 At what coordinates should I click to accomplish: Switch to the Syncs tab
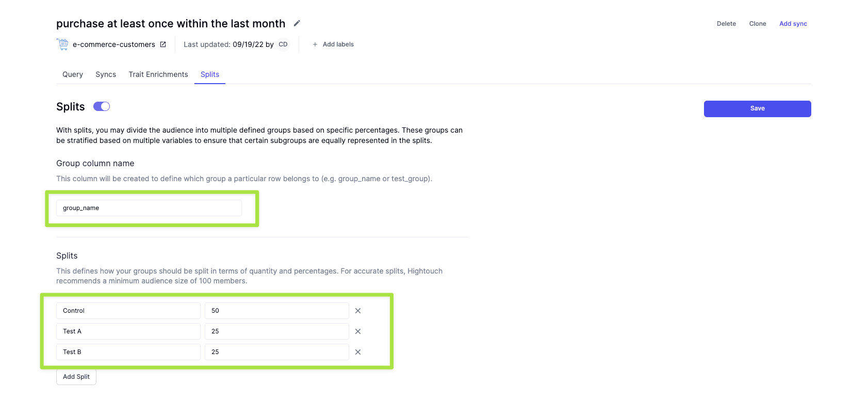pos(106,74)
